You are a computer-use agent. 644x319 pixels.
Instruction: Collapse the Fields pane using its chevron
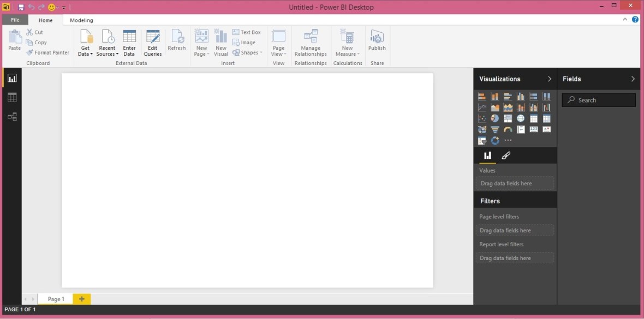click(x=633, y=79)
